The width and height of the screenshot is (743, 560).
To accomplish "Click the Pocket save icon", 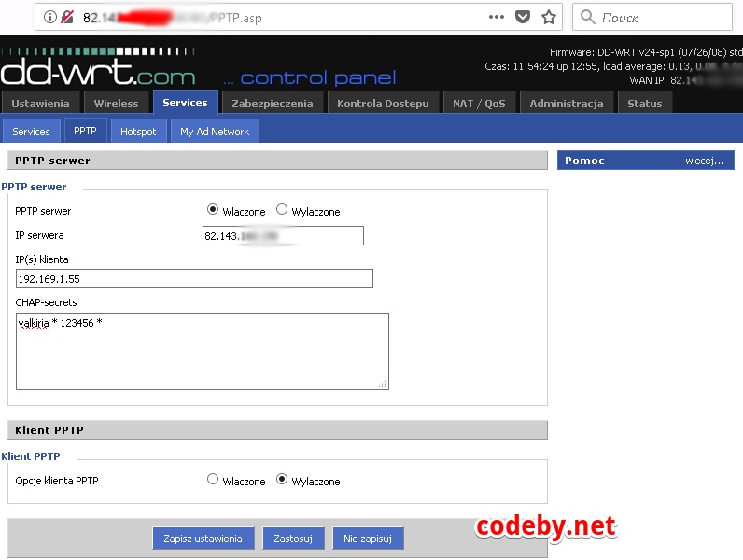I will (524, 17).
